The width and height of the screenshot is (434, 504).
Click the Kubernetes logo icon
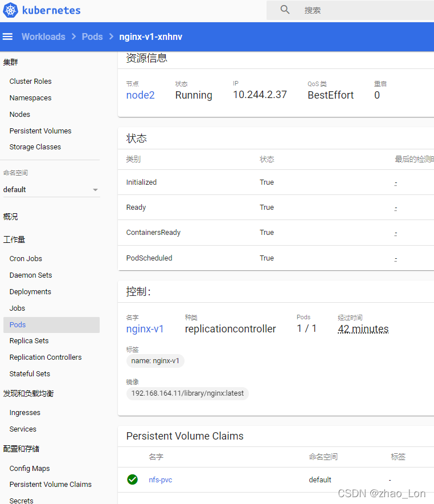(x=10, y=10)
